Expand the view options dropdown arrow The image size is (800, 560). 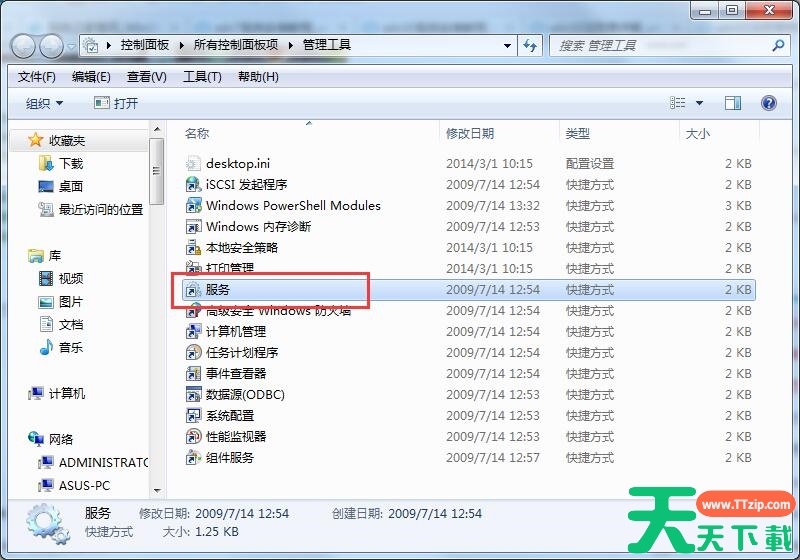coord(699,103)
